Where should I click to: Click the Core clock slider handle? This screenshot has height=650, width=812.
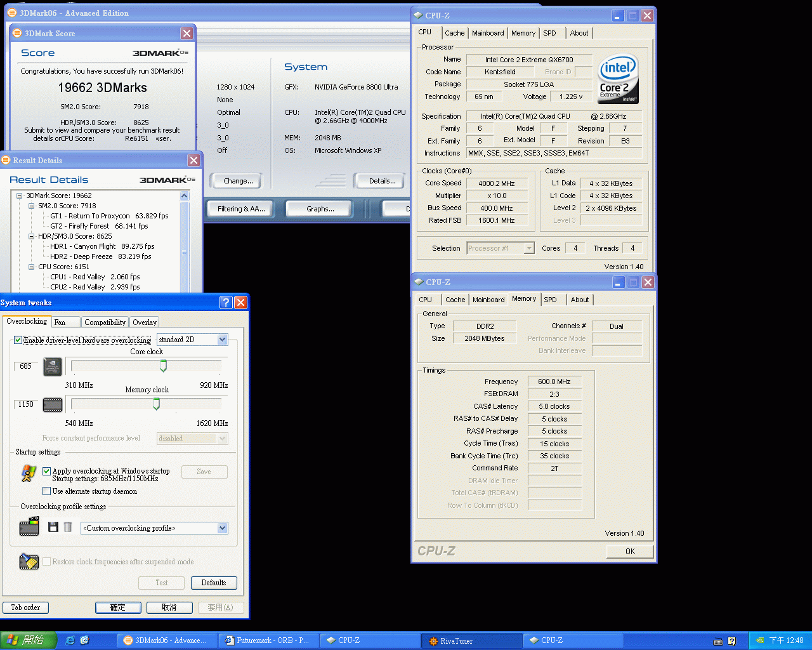[x=163, y=366]
